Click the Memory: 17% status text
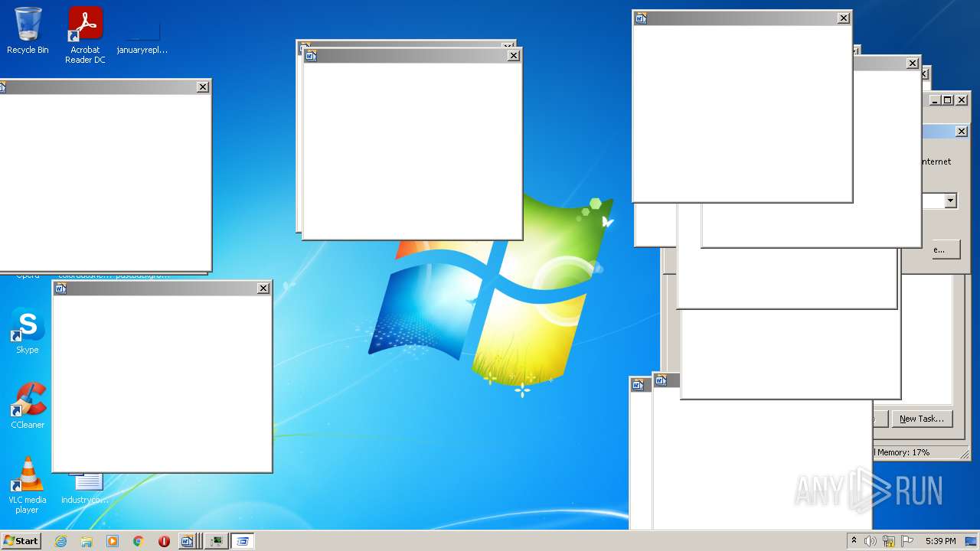 (903, 452)
